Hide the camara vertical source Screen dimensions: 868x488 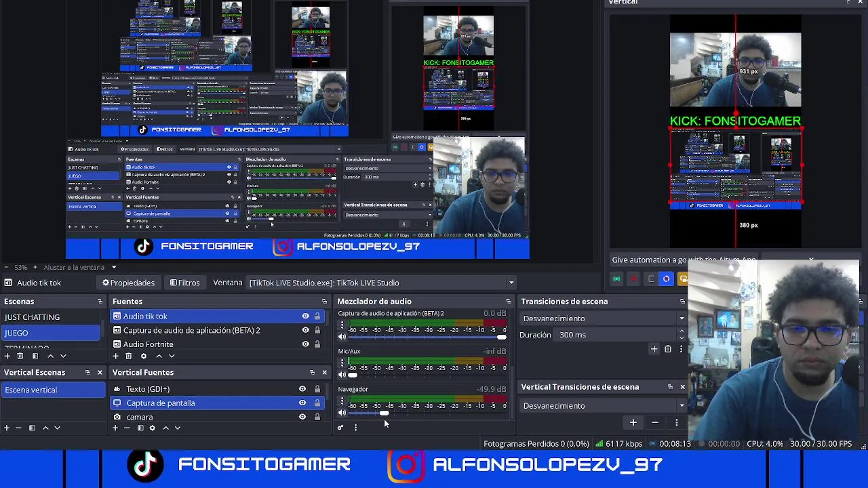pos(302,417)
